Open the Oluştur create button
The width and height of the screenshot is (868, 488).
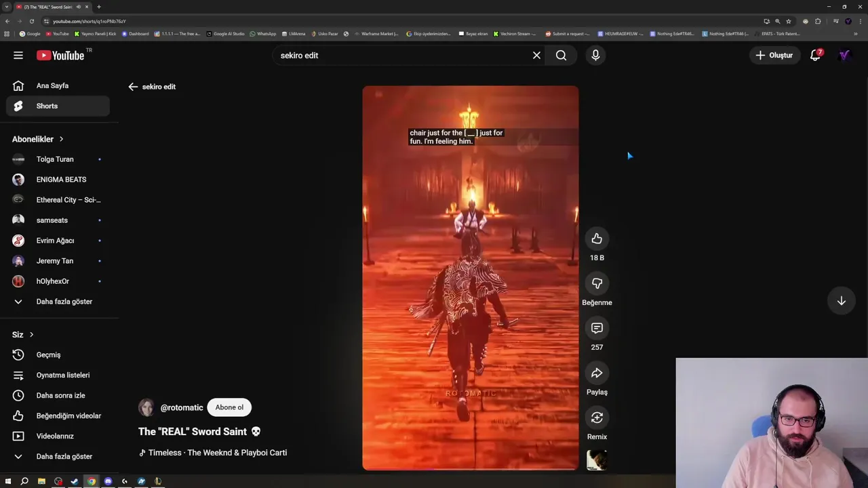pos(774,56)
